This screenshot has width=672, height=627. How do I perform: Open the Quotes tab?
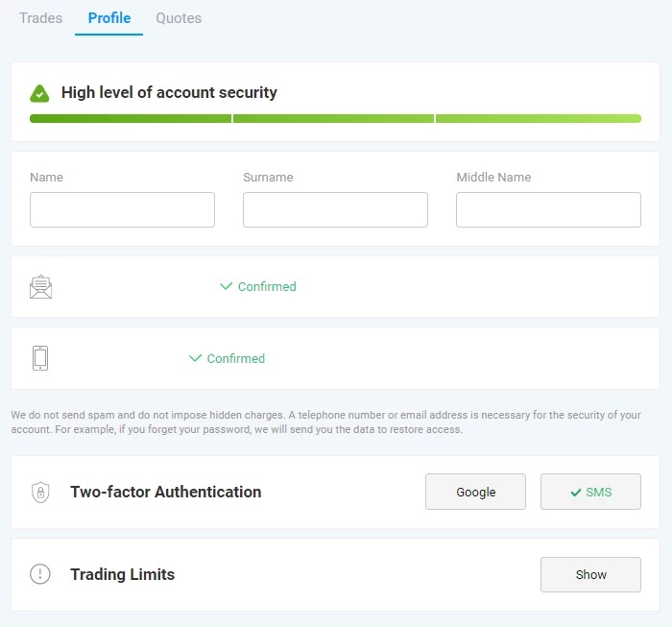[179, 18]
